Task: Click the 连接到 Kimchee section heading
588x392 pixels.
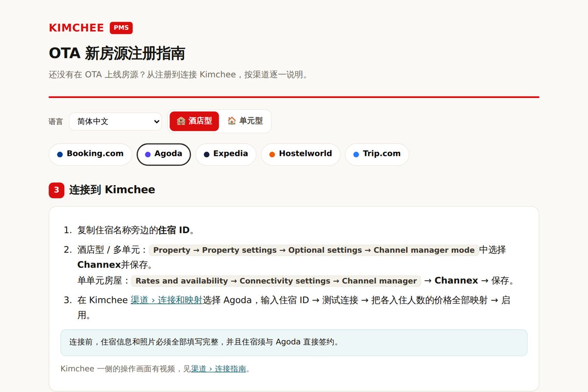Action: pos(112,190)
